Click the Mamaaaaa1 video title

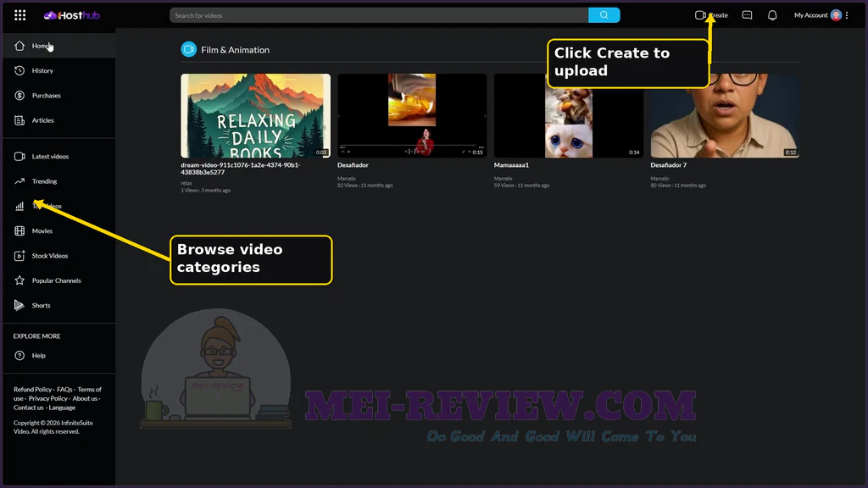511,165
